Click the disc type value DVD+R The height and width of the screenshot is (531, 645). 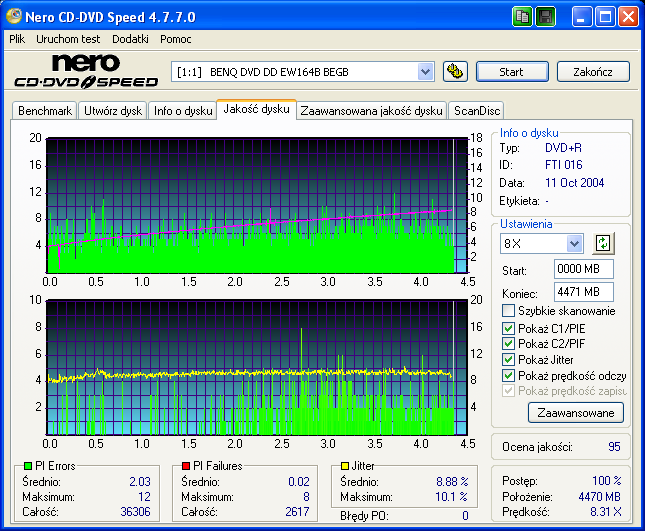pos(563,148)
